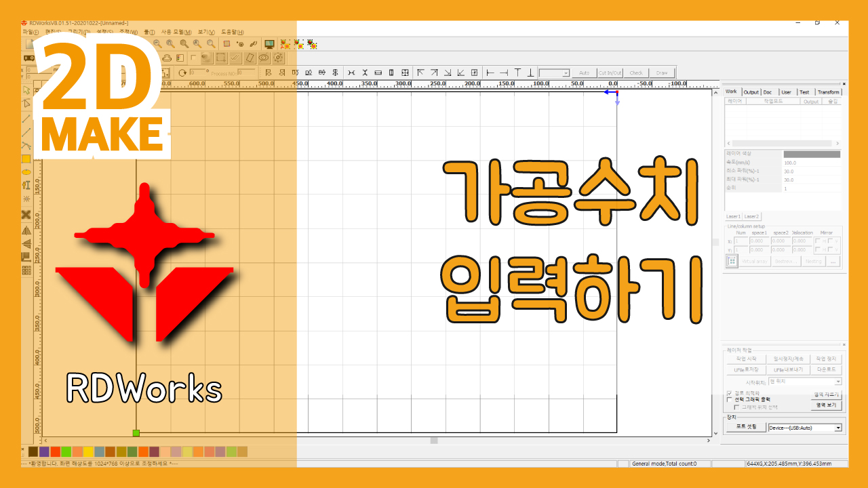Click the eye preview icon in toolbar
Image resolution: width=868 pixels, height=488 pixels.
coord(263,58)
